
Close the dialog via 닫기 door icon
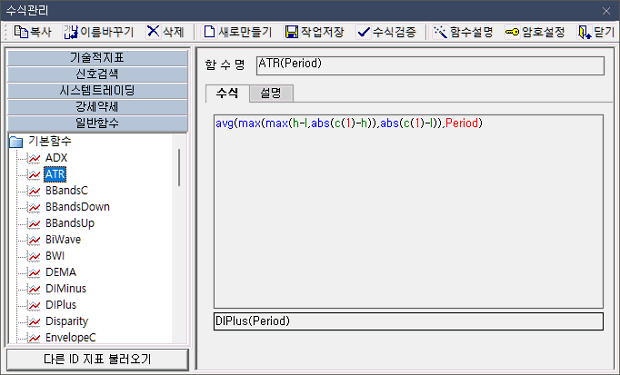coord(584,32)
